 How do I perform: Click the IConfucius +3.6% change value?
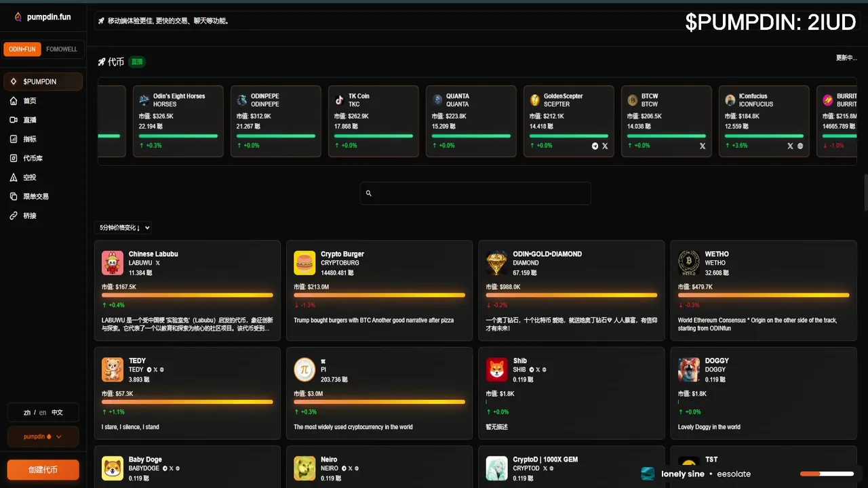(x=736, y=146)
